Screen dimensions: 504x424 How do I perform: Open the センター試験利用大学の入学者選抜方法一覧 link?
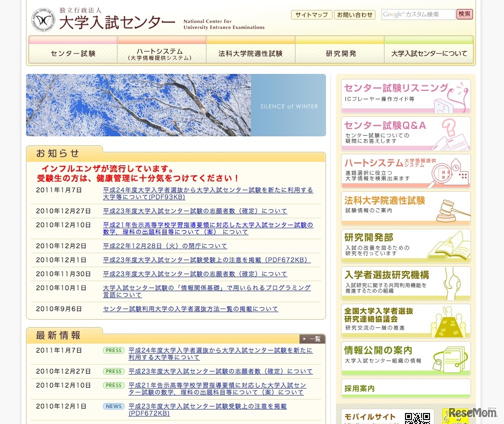pyautogui.click(x=190, y=309)
